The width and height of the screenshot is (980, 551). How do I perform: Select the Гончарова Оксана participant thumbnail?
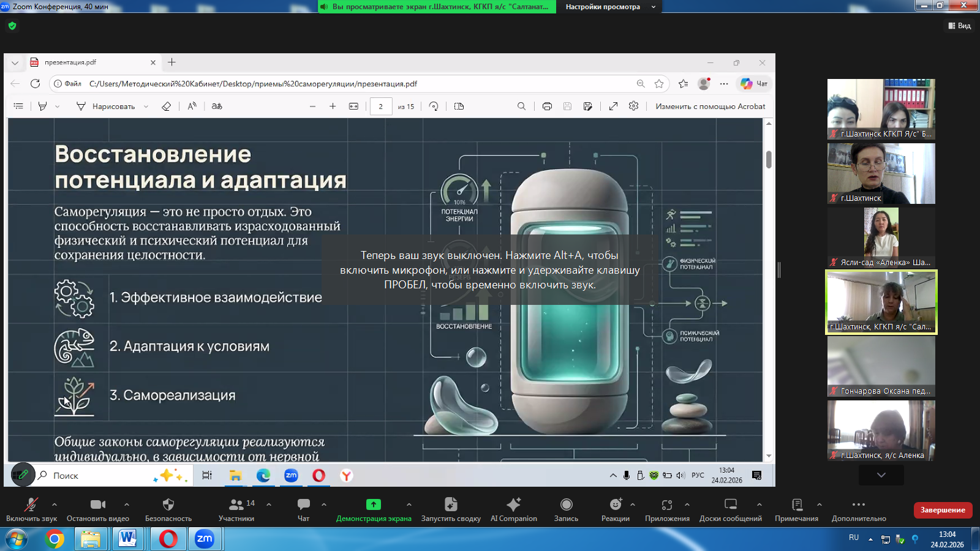click(881, 366)
